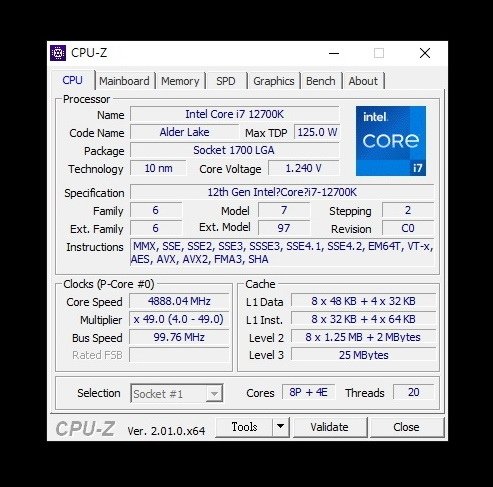This screenshot has height=487, width=493.
Task: Click the Threads value 20
Action: [414, 392]
